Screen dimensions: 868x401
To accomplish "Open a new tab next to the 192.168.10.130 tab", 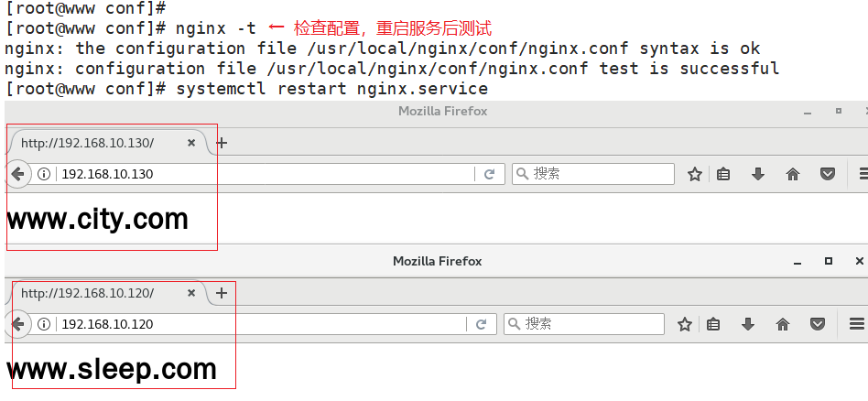I will 221,143.
